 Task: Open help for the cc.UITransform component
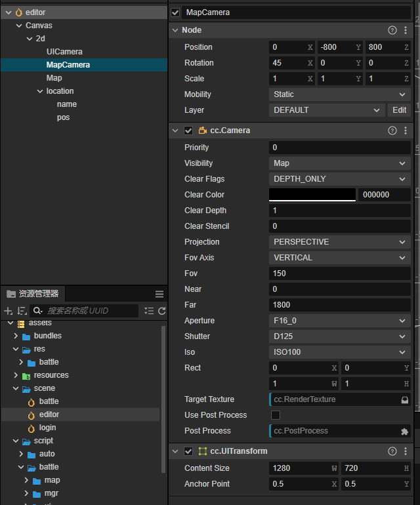pos(392,451)
